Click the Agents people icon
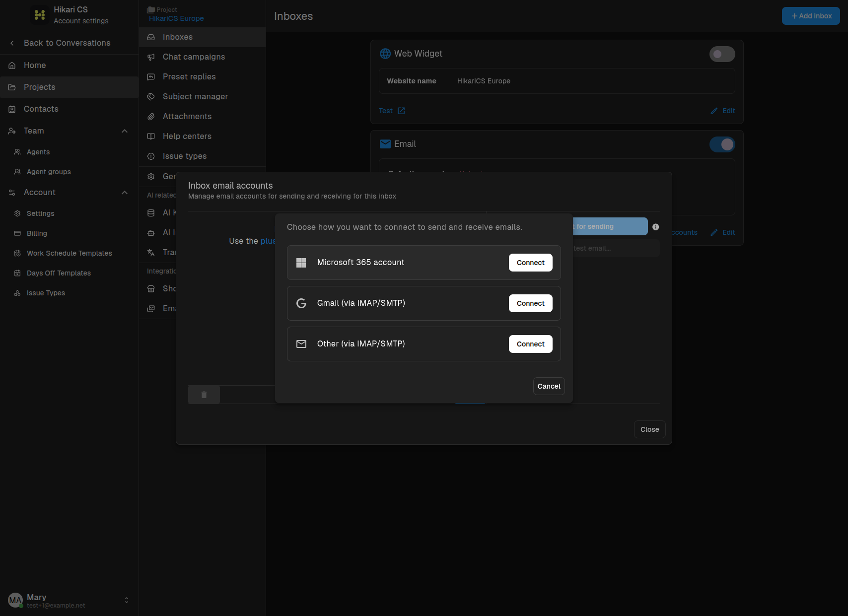The width and height of the screenshot is (848, 616). click(x=17, y=152)
